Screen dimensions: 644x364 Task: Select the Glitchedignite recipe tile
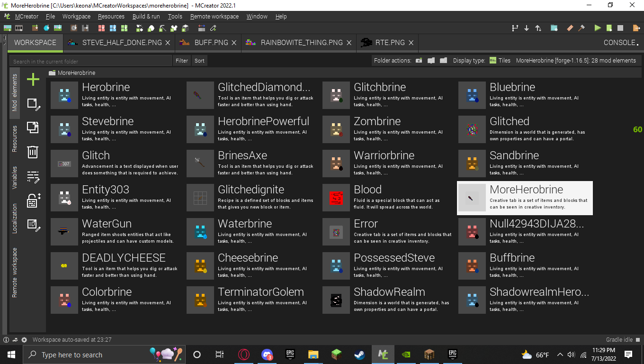click(253, 198)
